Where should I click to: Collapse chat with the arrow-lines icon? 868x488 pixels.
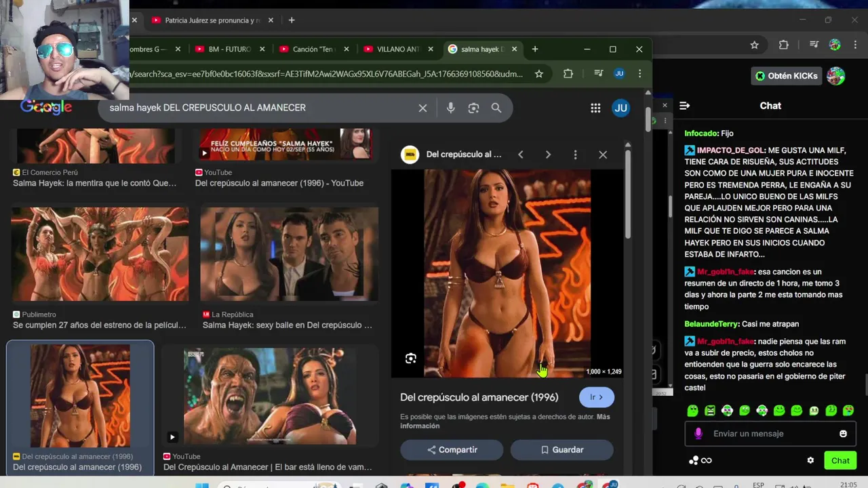pos(684,106)
